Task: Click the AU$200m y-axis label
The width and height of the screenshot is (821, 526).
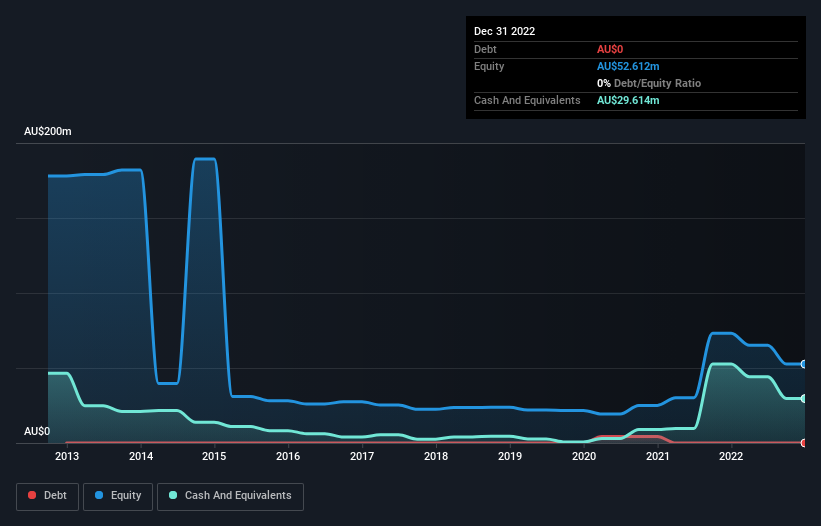Action: [x=48, y=131]
